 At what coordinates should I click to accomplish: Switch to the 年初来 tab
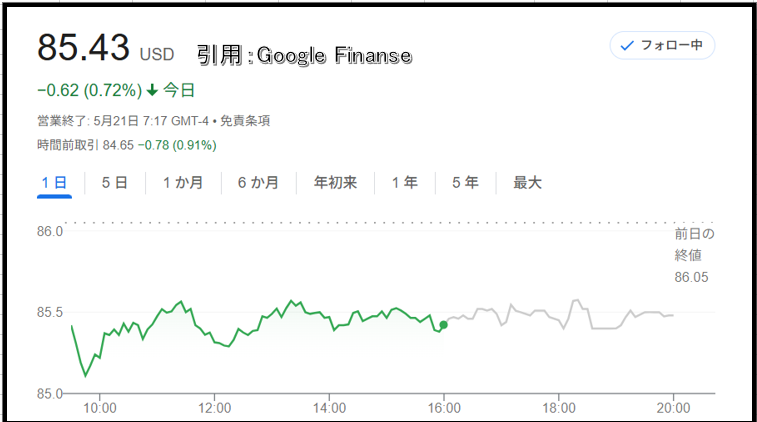pyautogui.click(x=336, y=183)
